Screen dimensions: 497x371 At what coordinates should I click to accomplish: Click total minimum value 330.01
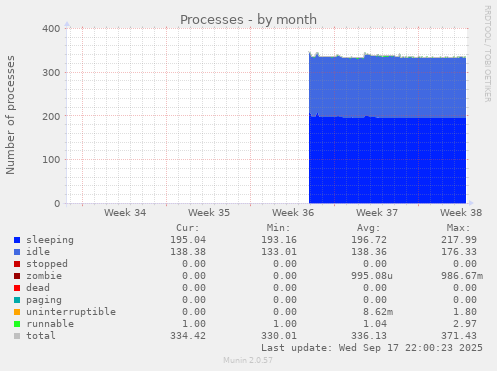click(279, 336)
